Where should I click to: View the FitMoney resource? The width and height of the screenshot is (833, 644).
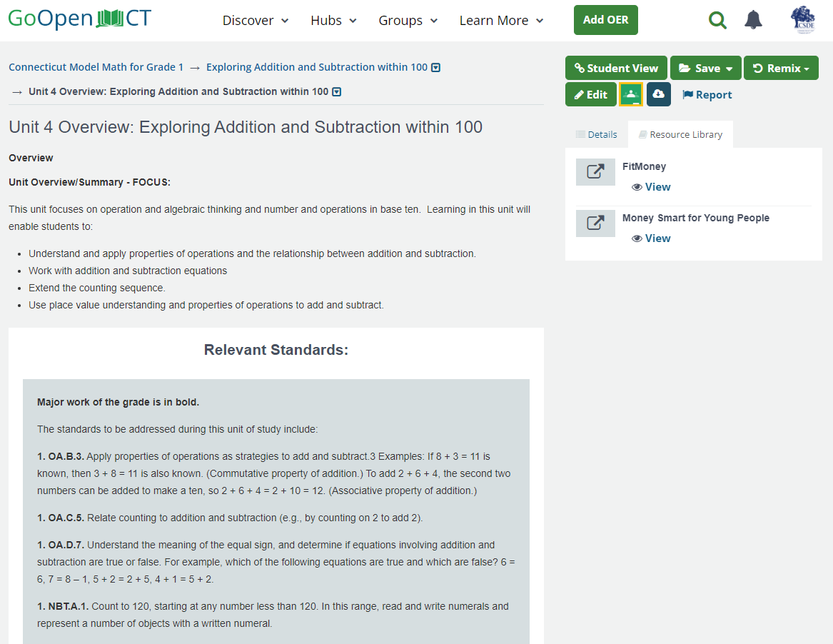point(651,187)
